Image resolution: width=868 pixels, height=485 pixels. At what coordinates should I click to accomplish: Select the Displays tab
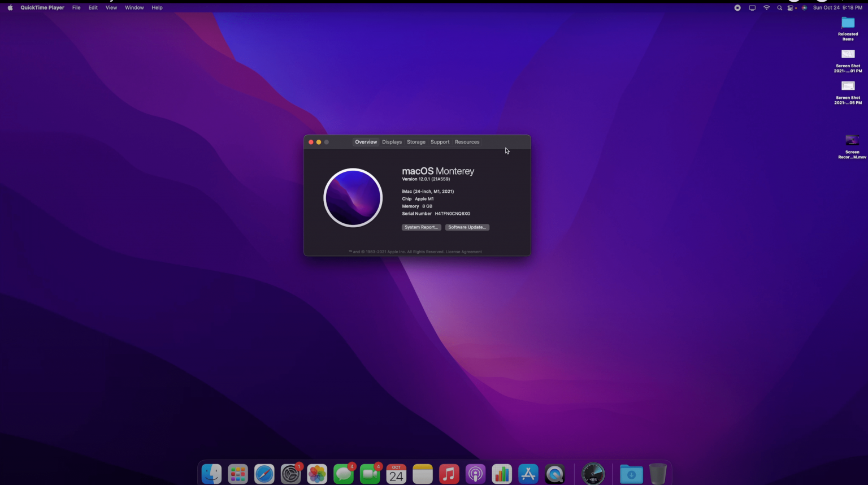tap(392, 142)
